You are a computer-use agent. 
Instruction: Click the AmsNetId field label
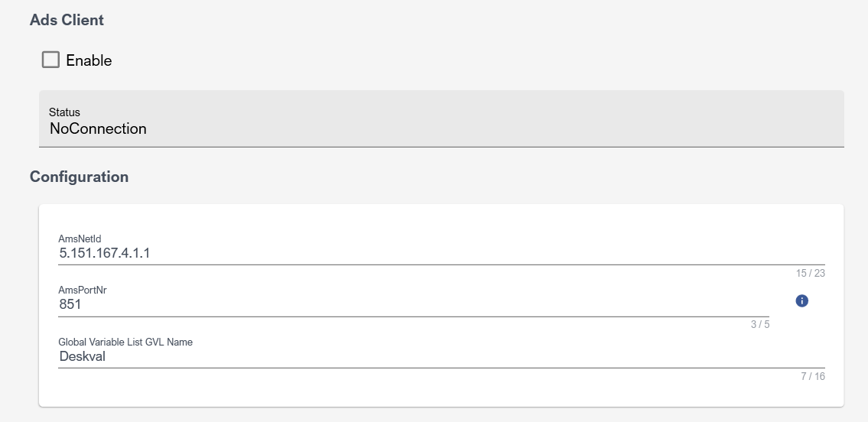coord(80,239)
